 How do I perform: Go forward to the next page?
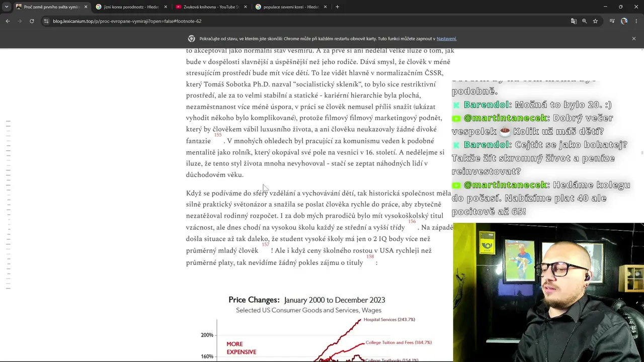20,21
